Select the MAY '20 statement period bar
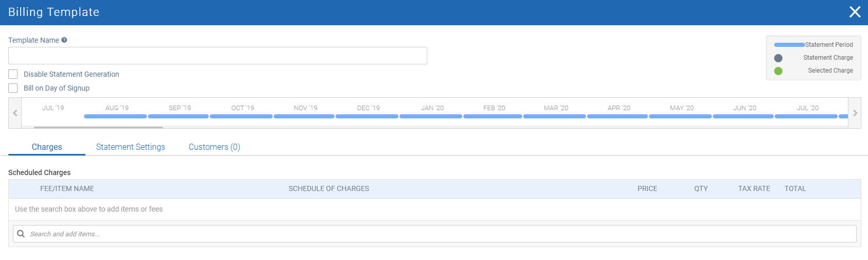 [x=680, y=116]
